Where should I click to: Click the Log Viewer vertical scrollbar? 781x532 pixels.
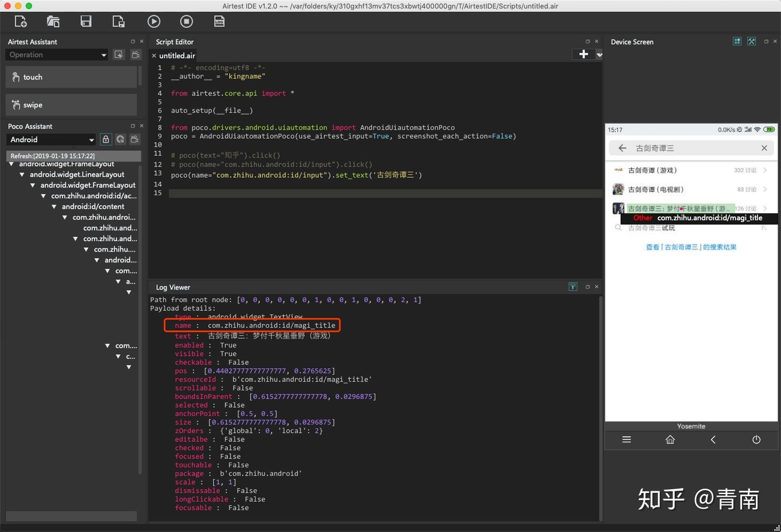coord(600,408)
